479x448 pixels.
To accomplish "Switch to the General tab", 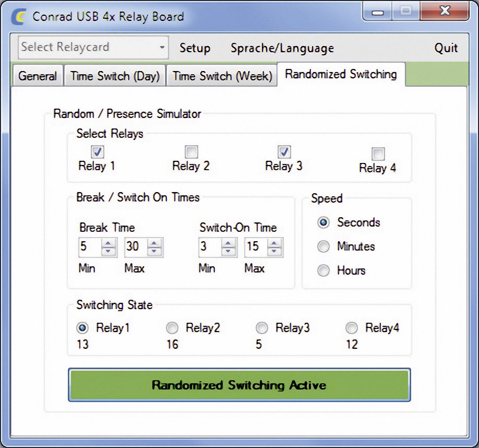I will pos(37,76).
